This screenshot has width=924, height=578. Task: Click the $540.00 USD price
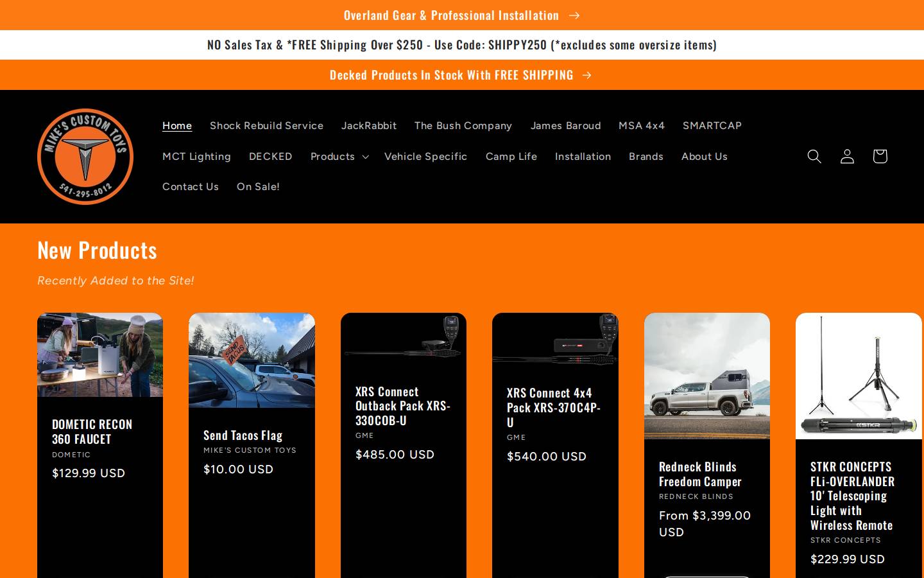pos(547,457)
